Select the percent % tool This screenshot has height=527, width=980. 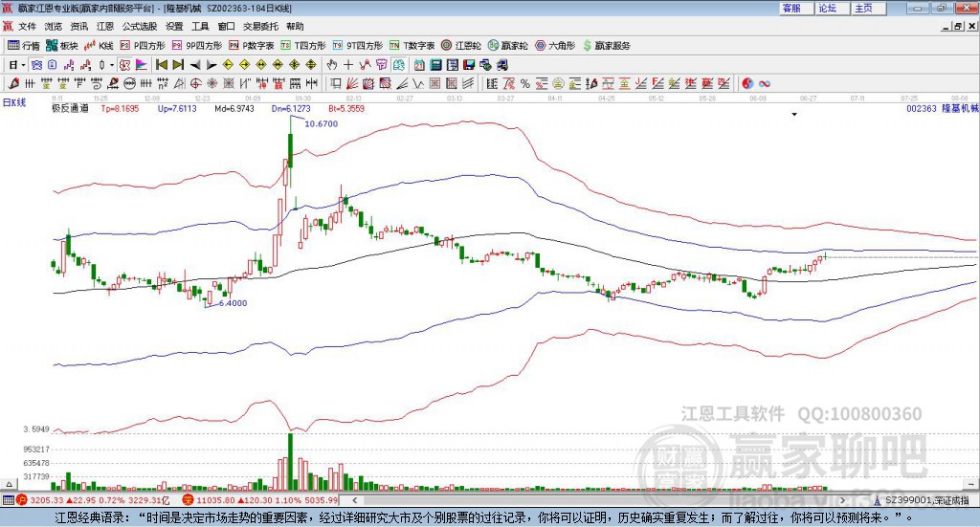[x=525, y=83]
